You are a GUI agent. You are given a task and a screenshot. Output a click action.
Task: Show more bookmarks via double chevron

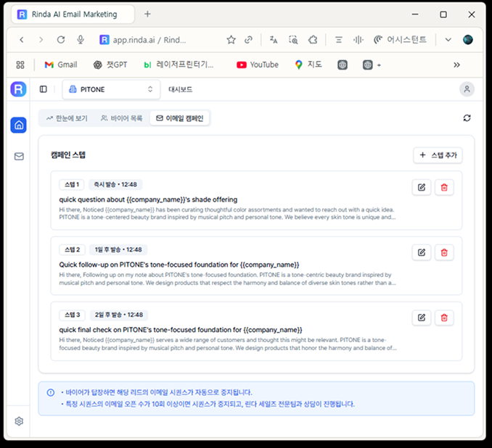click(456, 65)
